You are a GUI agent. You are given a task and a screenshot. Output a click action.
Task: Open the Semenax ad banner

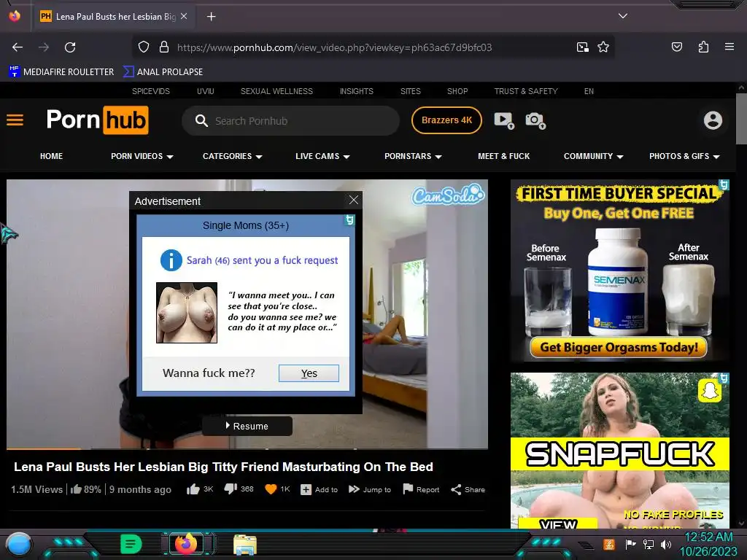620,271
